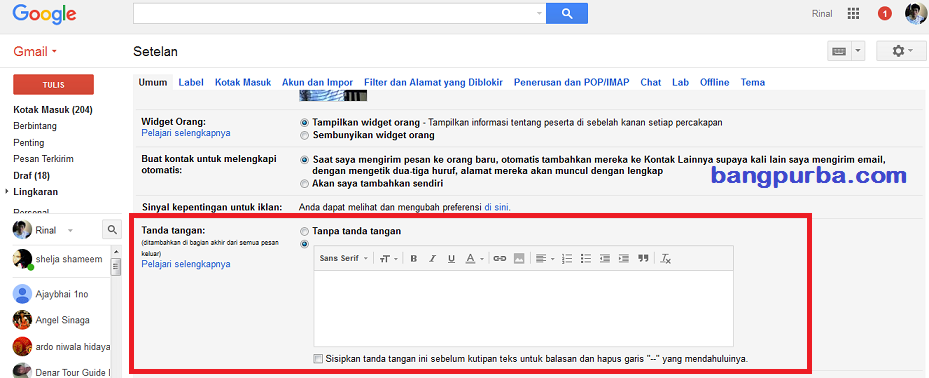Open the Pesan Terkirim folder
This screenshot has height=378, width=929.
[43, 159]
